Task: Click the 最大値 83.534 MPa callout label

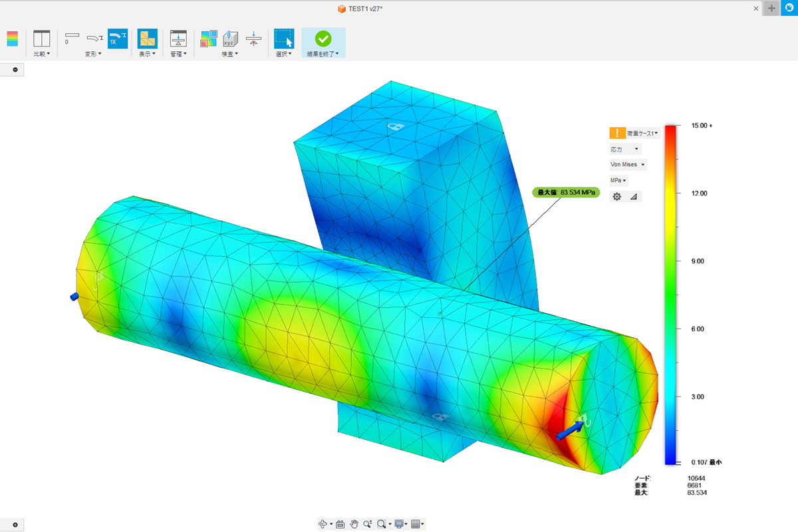Action: [565, 192]
